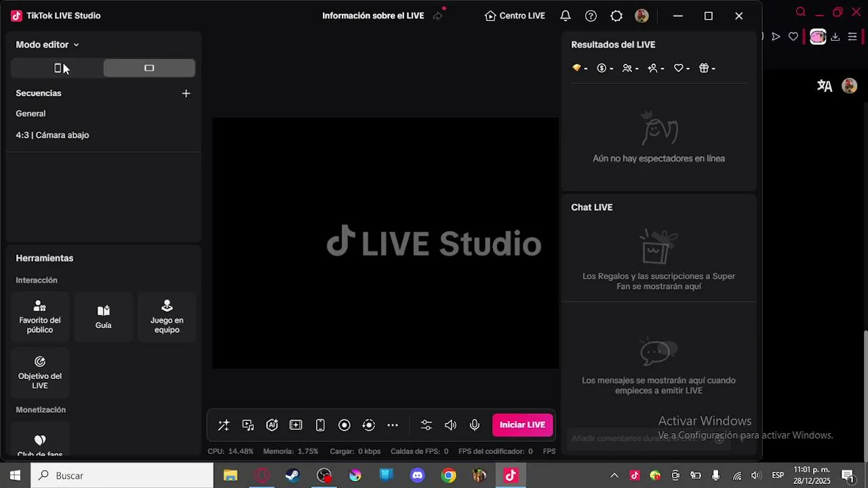
Task: Start recording with the record icon
Action: [x=344, y=425]
